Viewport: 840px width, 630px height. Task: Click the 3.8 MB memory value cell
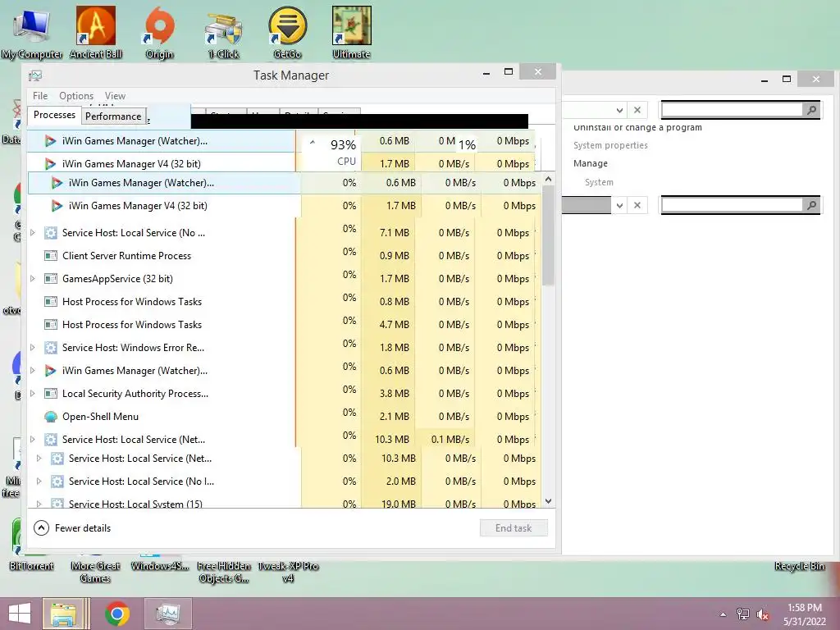(x=389, y=393)
